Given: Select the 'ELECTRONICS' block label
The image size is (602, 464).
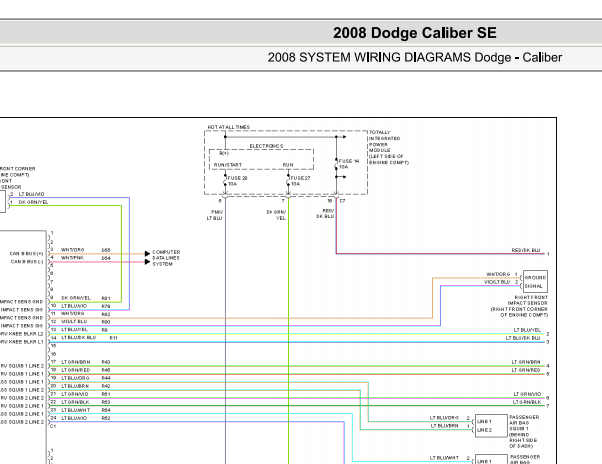Looking at the screenshot, I should 266,146.
